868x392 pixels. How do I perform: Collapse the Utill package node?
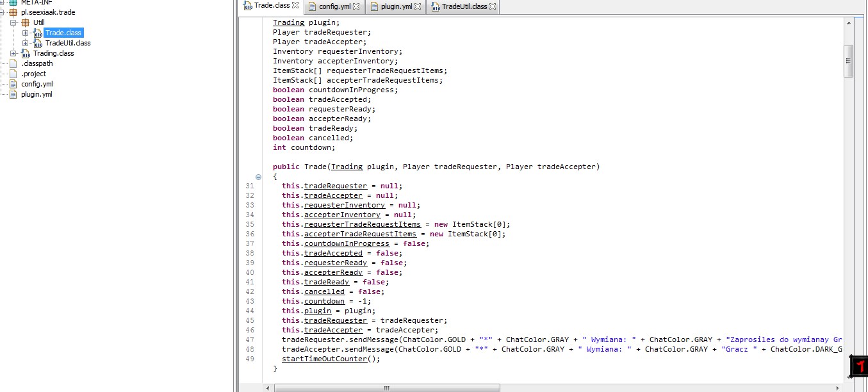[13, 22]
